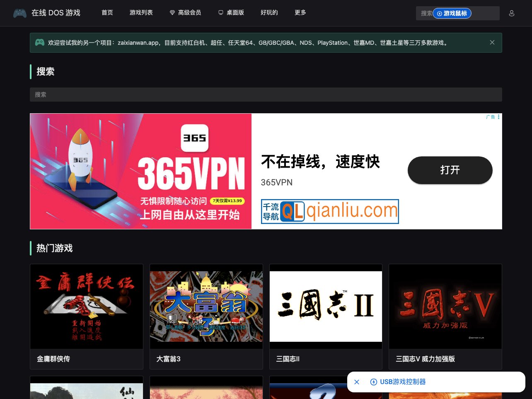Open the 更多 dropdown menu
This screenshot has width=532, height=399.
point(300,13)
